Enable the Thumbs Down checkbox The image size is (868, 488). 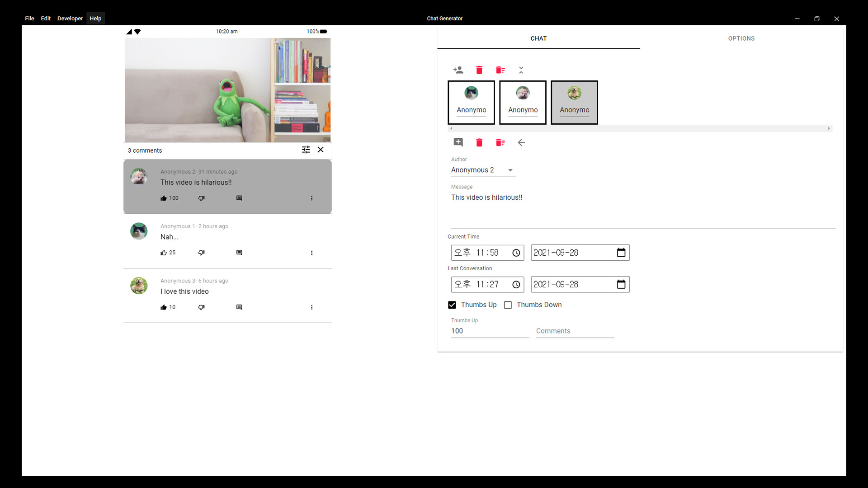tap(507, 305)
